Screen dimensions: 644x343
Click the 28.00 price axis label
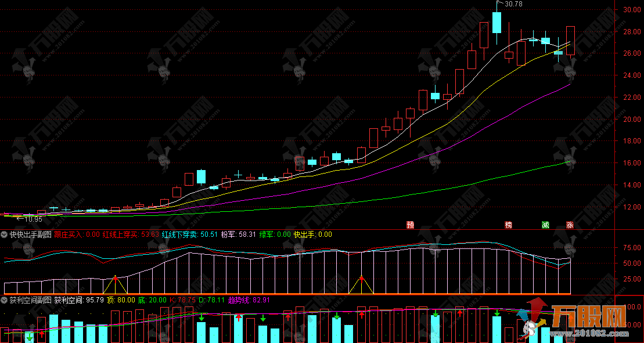[632, 31]
